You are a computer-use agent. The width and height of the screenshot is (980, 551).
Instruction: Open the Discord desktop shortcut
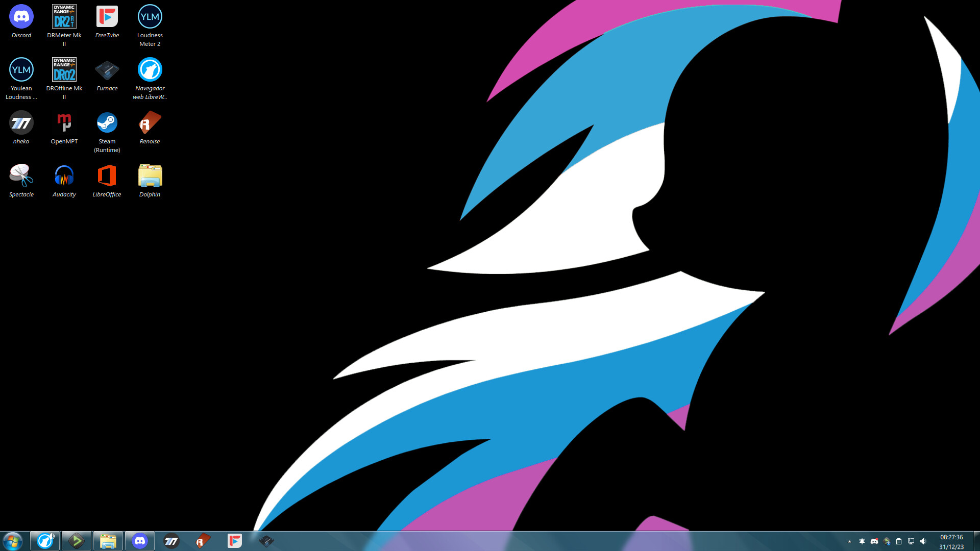point(21,17)
